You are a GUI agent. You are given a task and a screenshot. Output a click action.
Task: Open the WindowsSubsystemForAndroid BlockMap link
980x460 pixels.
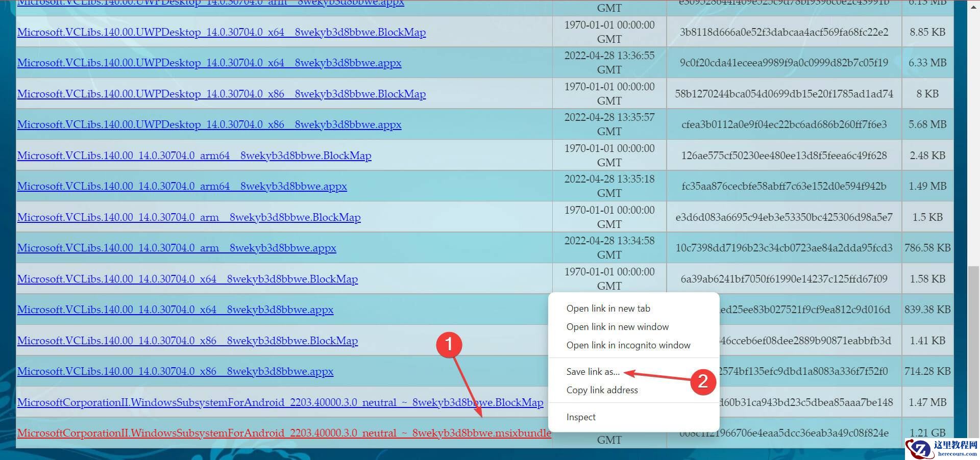click(280, 402)
